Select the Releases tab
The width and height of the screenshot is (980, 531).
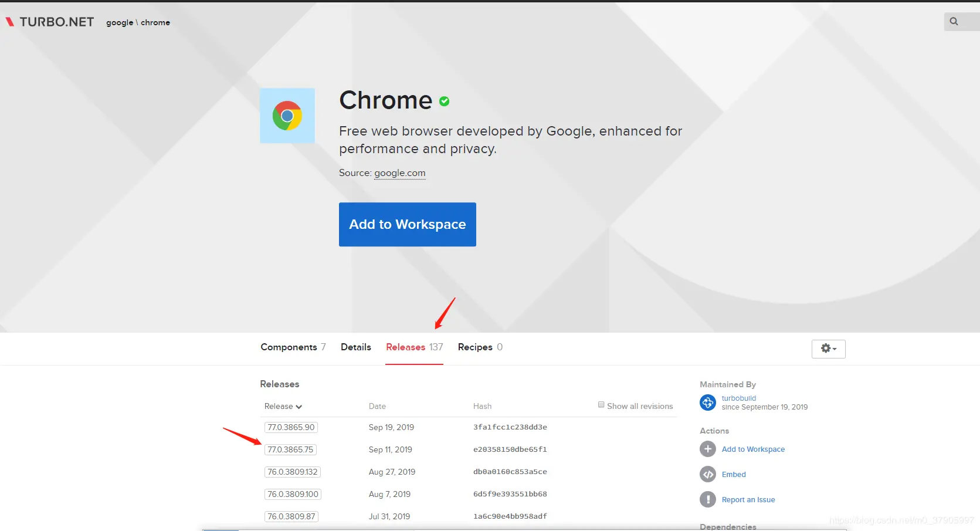point(415,347)
